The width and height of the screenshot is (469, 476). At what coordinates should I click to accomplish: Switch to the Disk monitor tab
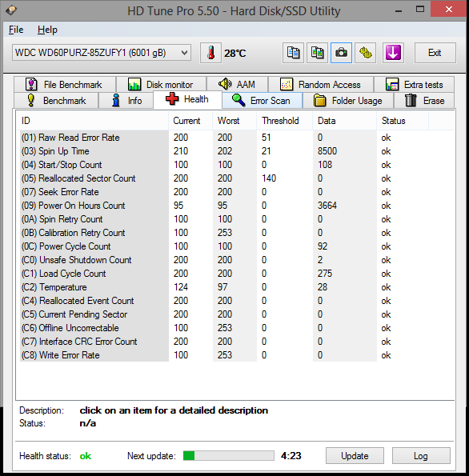[162, 84]
